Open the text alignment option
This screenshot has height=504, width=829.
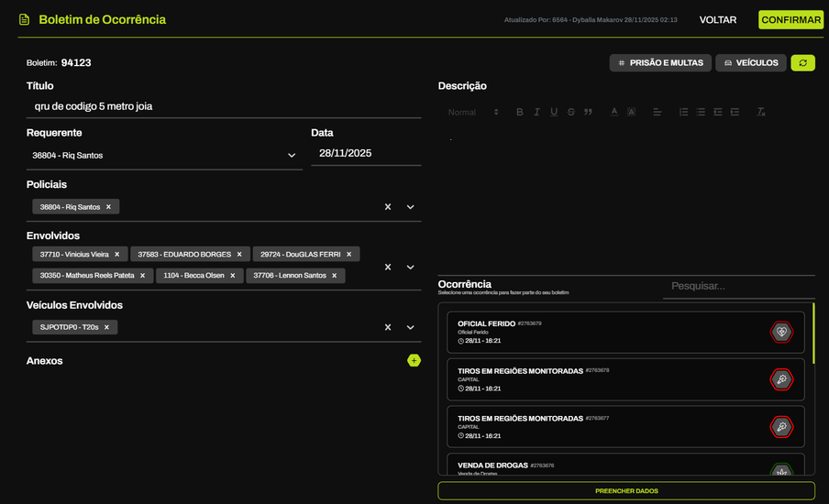(x=657, y=112)
